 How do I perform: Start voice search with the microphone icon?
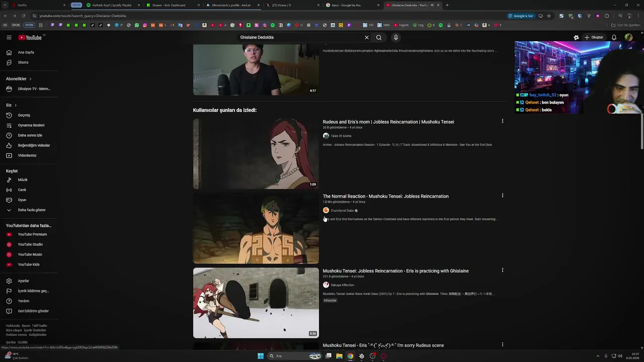(x=396, y=37)
